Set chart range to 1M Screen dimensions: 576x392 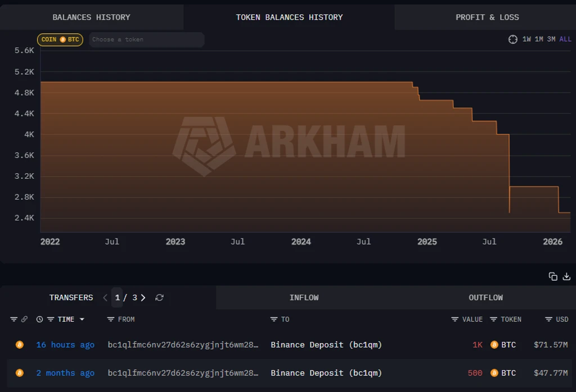click(539, 39)
